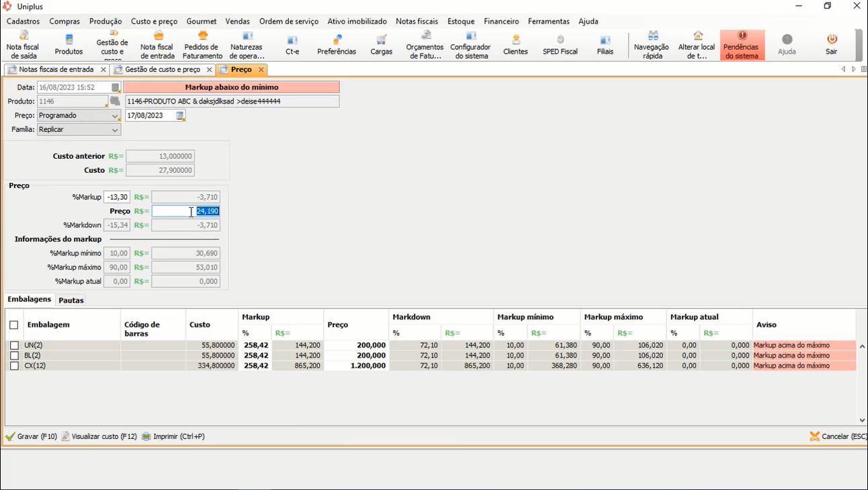Viewport: 868px width, 490px height.
Task: Open the SPED Fiscal toolbar icon
Action: [560, 45]
